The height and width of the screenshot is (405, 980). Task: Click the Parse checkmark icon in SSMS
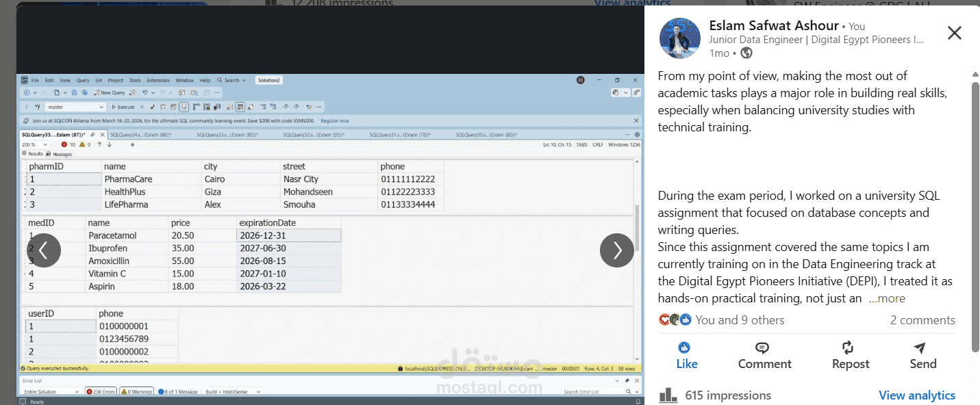(152, 107)
